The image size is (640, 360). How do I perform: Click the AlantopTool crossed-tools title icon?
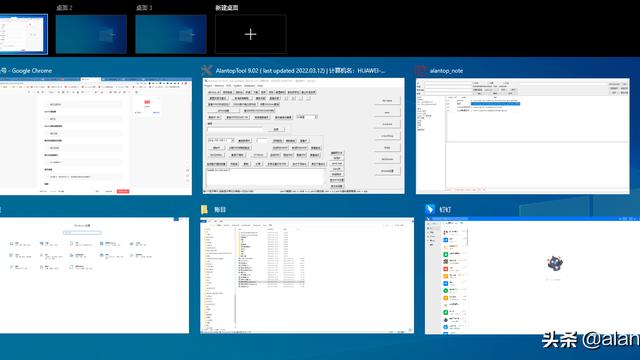point(207,70)
